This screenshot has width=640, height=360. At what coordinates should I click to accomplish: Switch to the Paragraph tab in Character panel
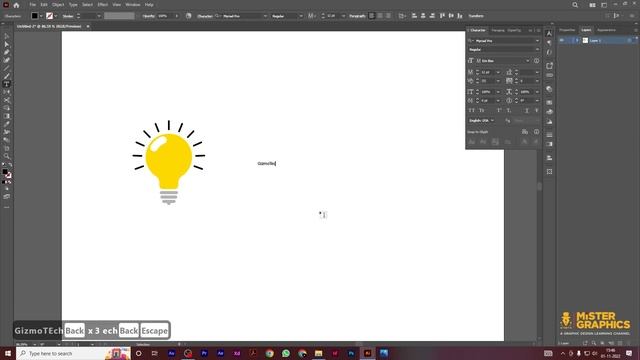[498, 30]
